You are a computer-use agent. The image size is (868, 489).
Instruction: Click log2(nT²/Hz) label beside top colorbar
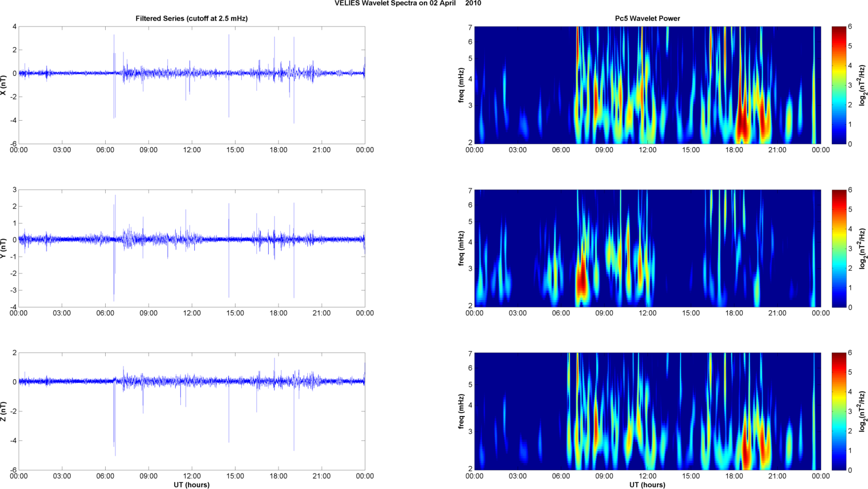(x=862, y=85)
